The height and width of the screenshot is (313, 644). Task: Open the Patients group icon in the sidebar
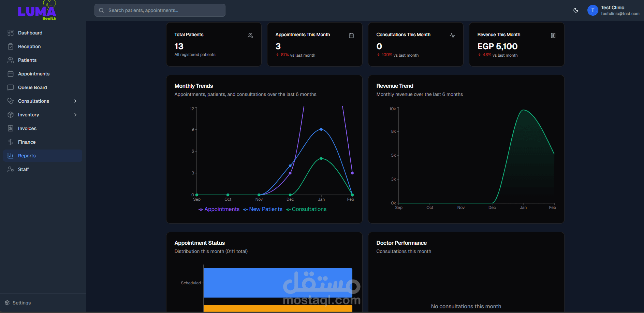11,60
